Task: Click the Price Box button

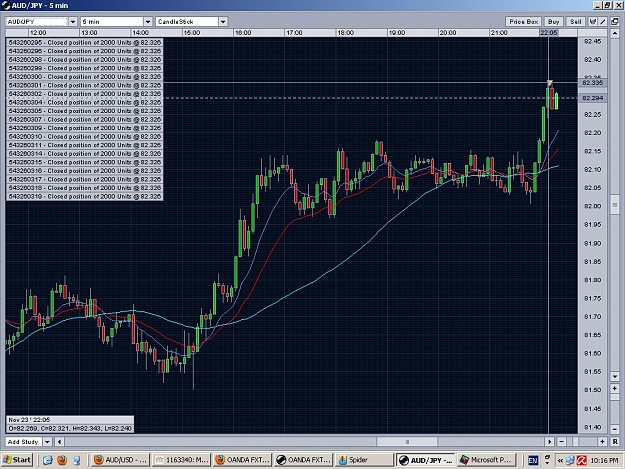Action: click(x=523, y=22)
